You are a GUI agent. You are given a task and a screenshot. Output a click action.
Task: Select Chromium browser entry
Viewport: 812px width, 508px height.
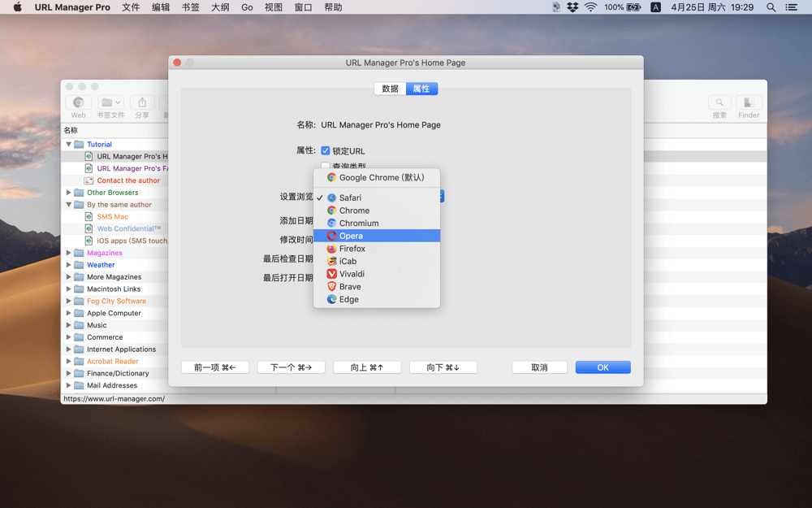click(377, 223)
